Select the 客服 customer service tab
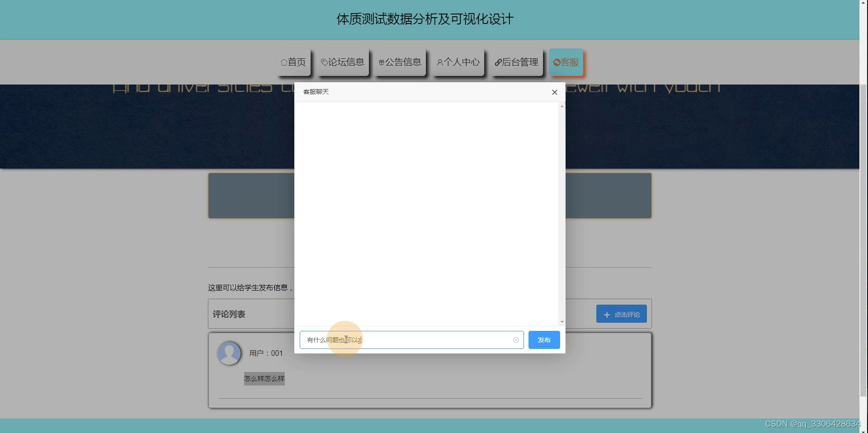Image resolution: width=868 pixels, height=433 pixels. coord(566,62)
